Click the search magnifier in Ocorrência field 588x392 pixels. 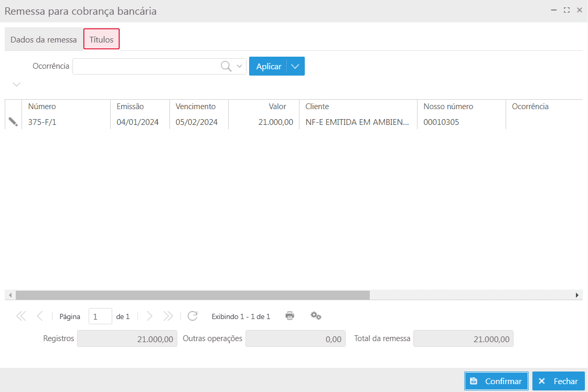226,66
